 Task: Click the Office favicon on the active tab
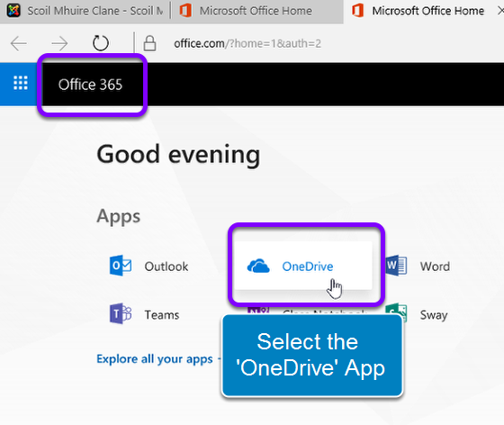(358, 11)
